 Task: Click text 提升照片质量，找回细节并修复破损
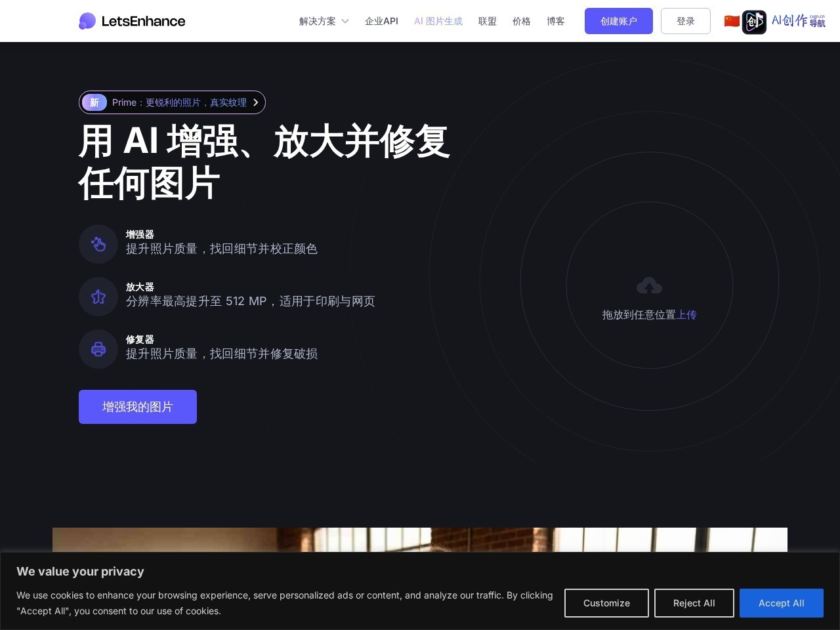[222, 354]
